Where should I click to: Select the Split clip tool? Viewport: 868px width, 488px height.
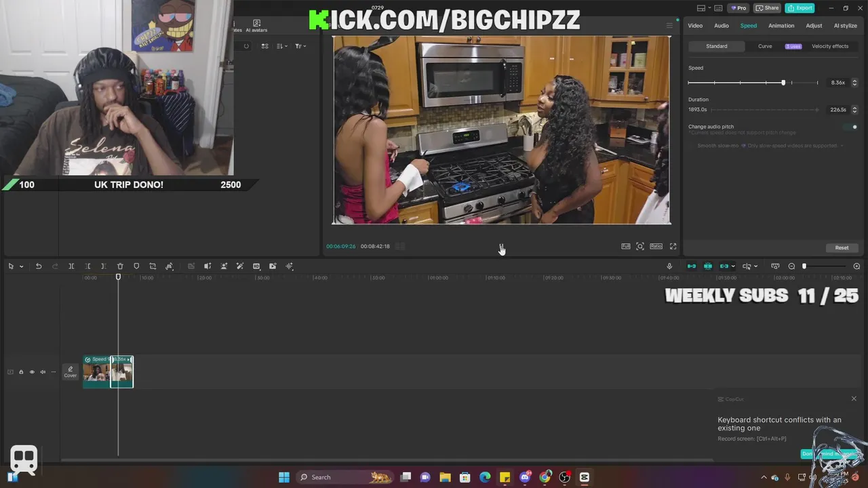[71, 266]
